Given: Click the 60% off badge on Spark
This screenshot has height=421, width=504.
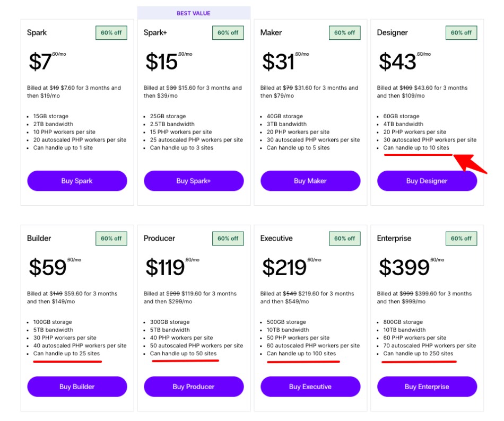Looking at the screenshot, I should coord(111,33).
